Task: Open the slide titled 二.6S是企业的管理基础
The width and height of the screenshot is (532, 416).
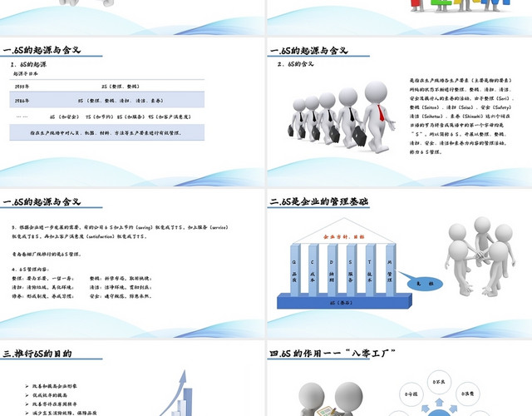Action: click(x=400, y=264)
